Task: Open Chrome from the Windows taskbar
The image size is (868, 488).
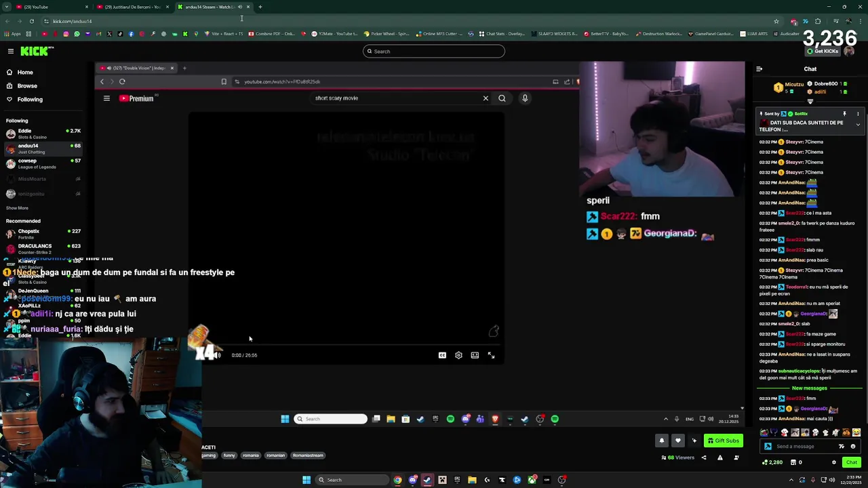Action: coord(397,480)
